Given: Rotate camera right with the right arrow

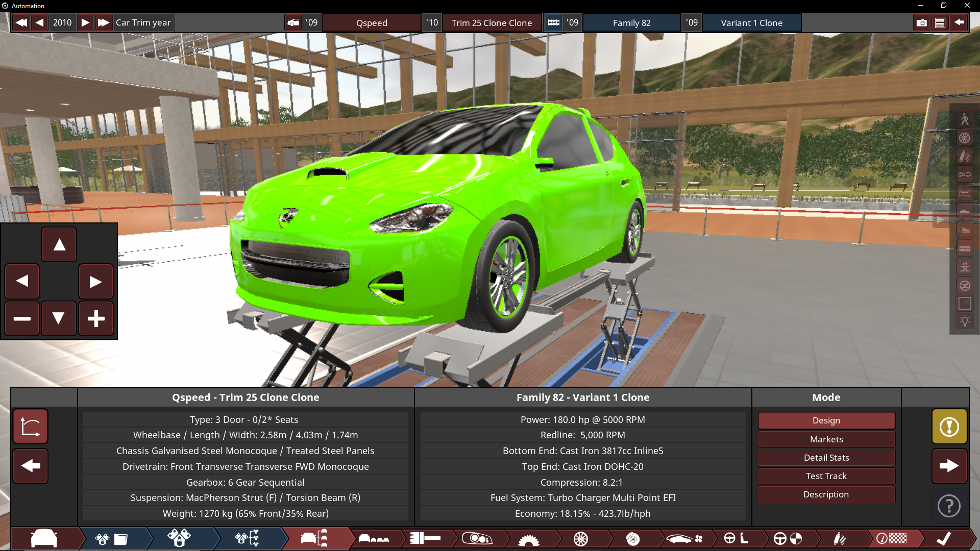Looking at the screenshot, I should click(95, 281).
